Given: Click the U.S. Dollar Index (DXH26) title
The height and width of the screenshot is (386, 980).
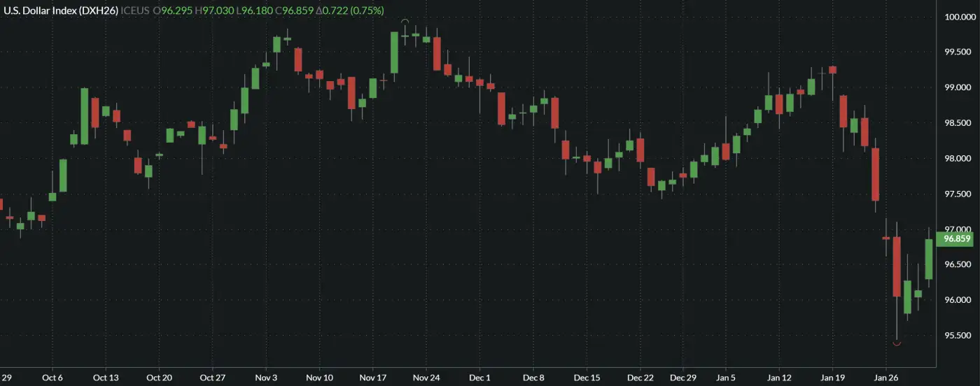Looking at the screenshot, I should [x=61, y=10].
